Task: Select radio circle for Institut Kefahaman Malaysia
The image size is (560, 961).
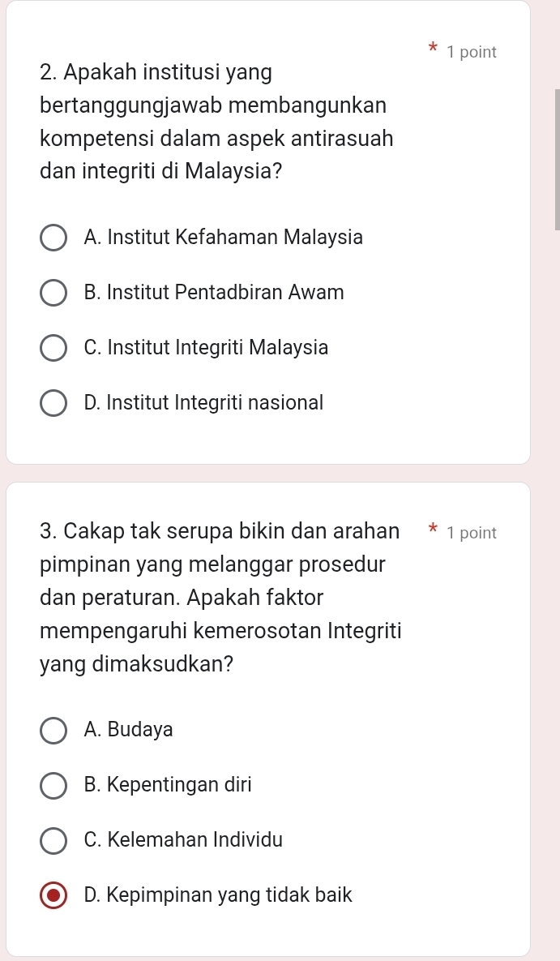Action: click(54, 238)
